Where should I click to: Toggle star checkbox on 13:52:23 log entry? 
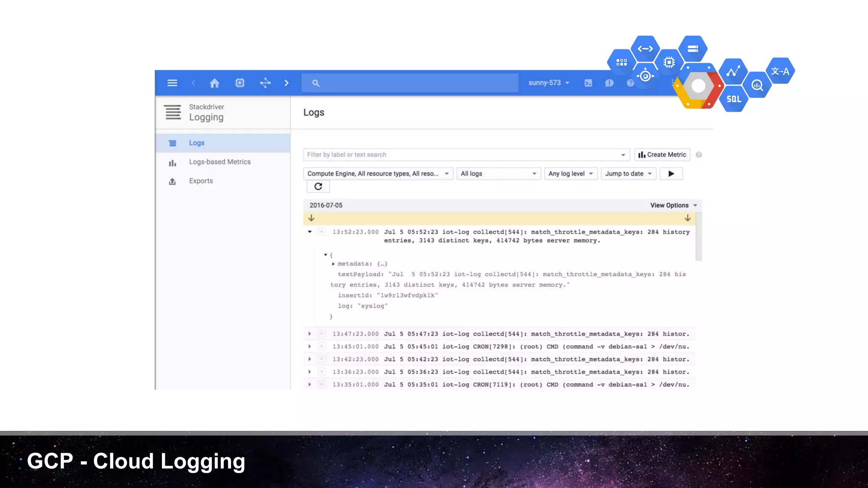[x=322, y=232]
